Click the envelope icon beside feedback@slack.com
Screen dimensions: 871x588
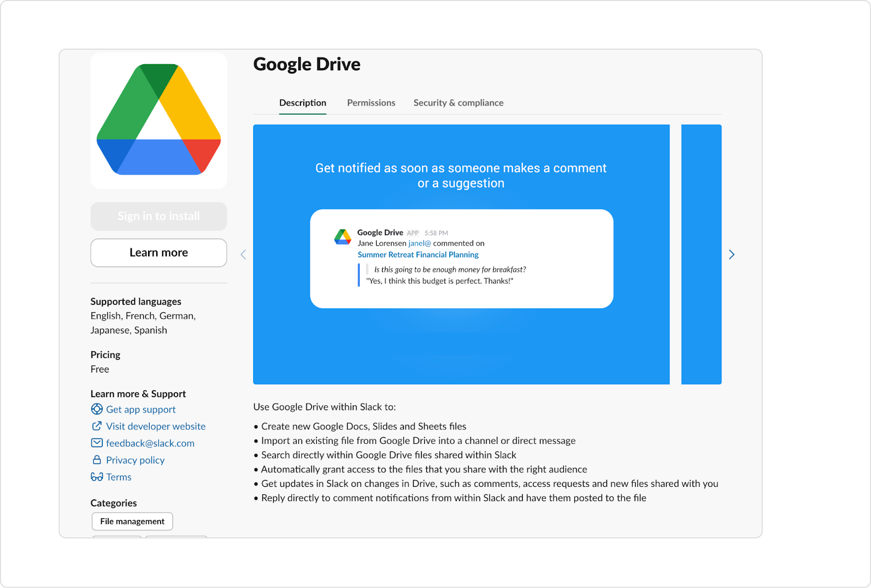click(97, 443)
